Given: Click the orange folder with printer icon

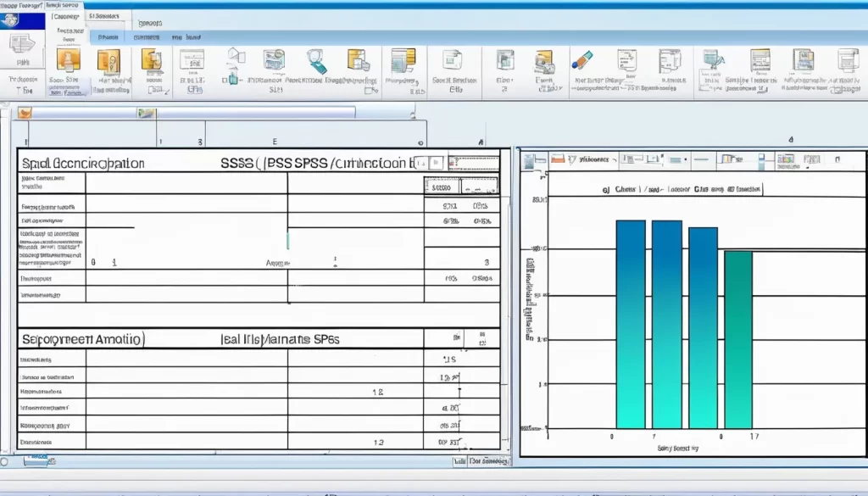Looking at the screenshot, I should pyautogui.click(x=545, y=62).
